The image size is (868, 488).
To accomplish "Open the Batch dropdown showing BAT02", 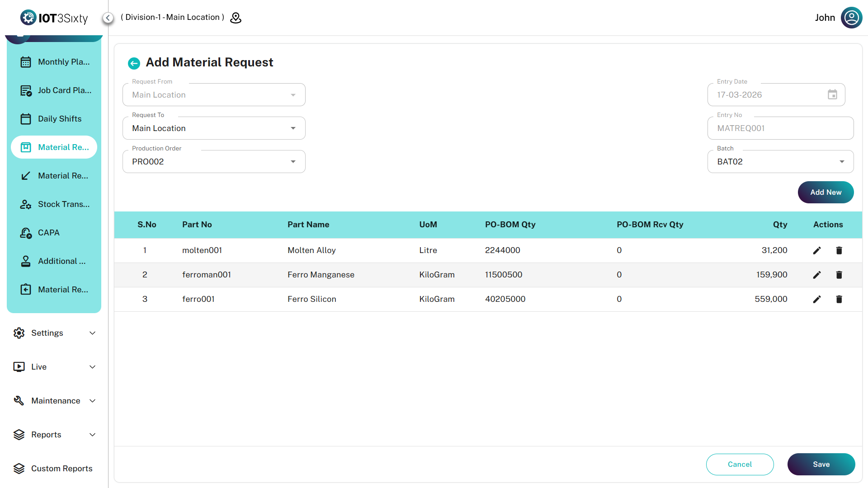I will tap(780, 162).
